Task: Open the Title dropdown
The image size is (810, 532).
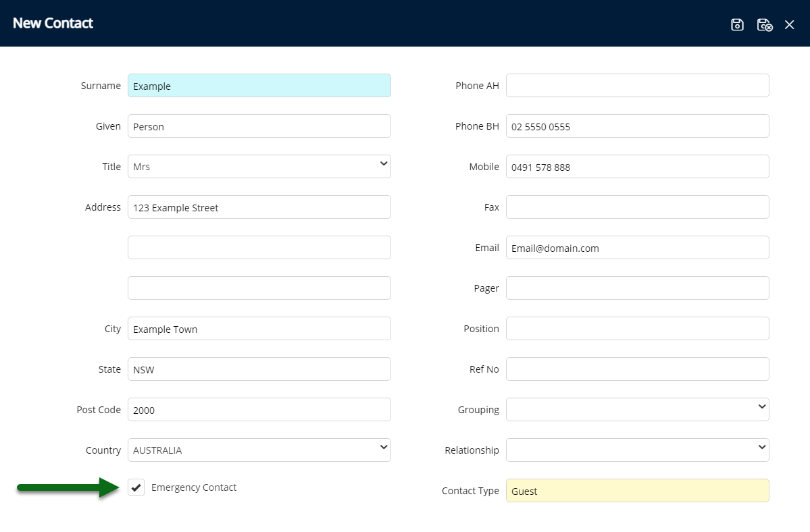Action: tap(259, 167)
